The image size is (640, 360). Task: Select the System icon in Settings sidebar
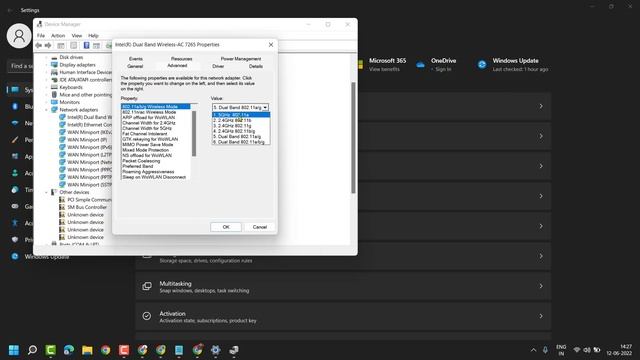click(x=15, y=90)
